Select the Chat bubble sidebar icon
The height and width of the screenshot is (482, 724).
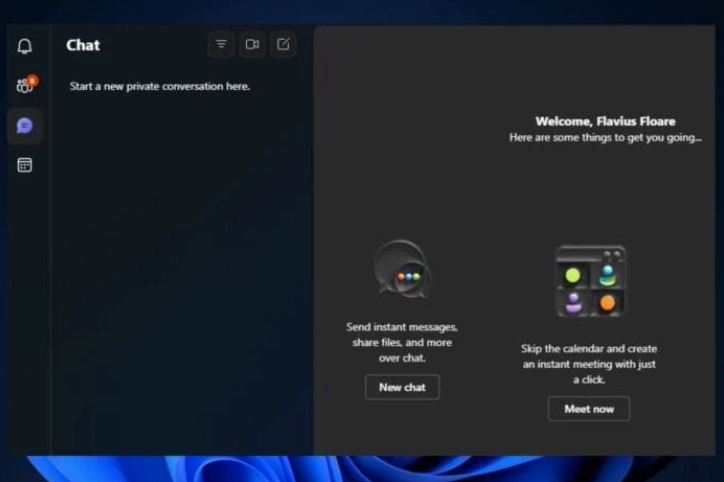click(x=25, y=126)
